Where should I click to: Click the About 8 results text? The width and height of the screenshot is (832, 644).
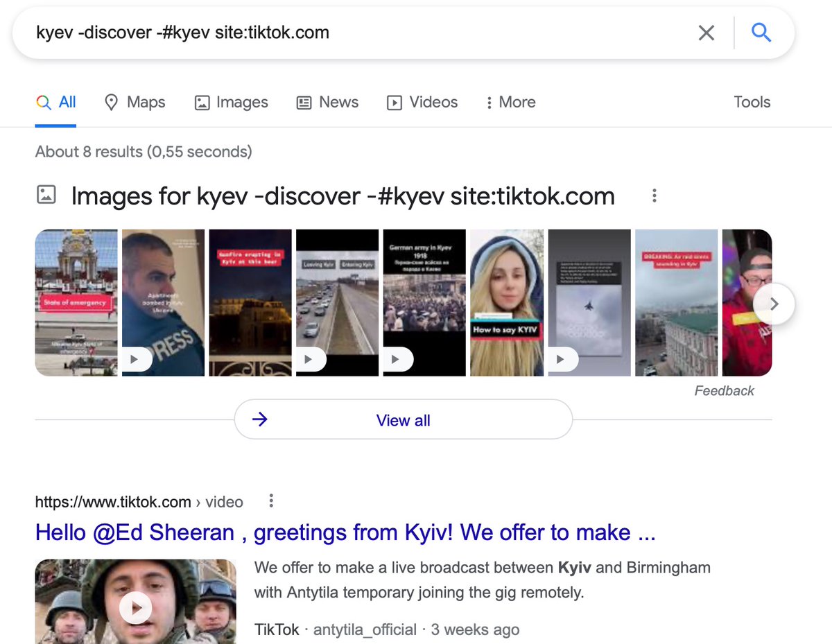coord(144,151)
